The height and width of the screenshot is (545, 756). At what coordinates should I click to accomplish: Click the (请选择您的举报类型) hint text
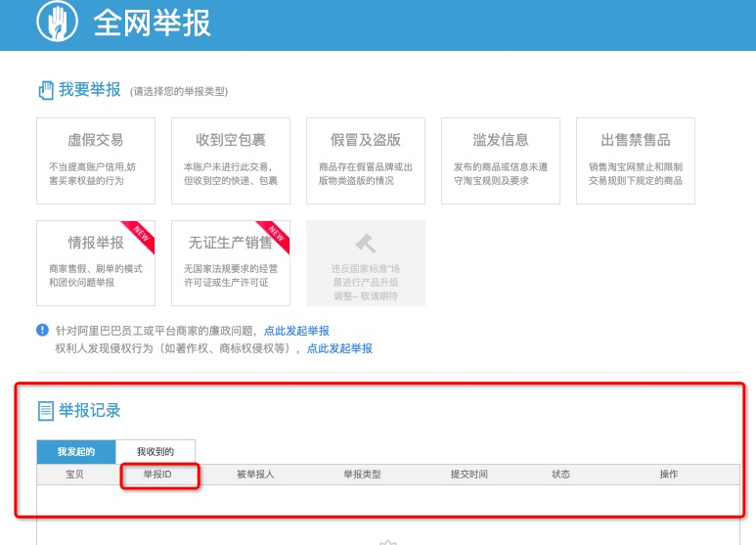pyautogui.click(x=179, y=91)
